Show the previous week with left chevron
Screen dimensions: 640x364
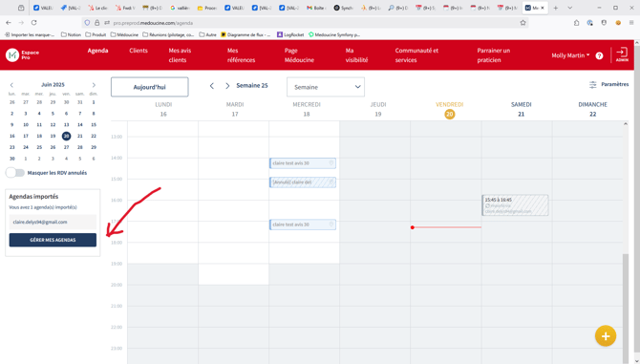(x=211, y=86)
